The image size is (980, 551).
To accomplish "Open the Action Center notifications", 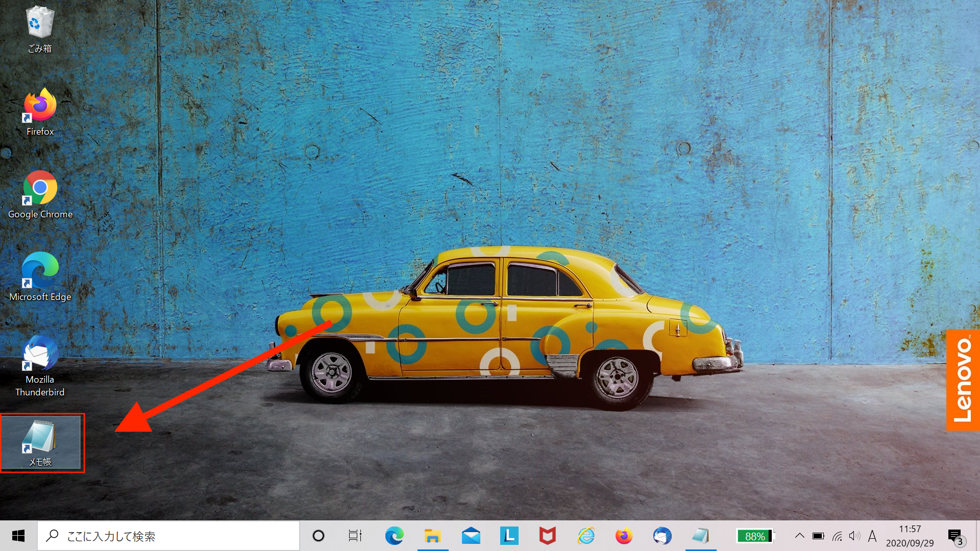I will pyautogui.click(x=955, y=536).
